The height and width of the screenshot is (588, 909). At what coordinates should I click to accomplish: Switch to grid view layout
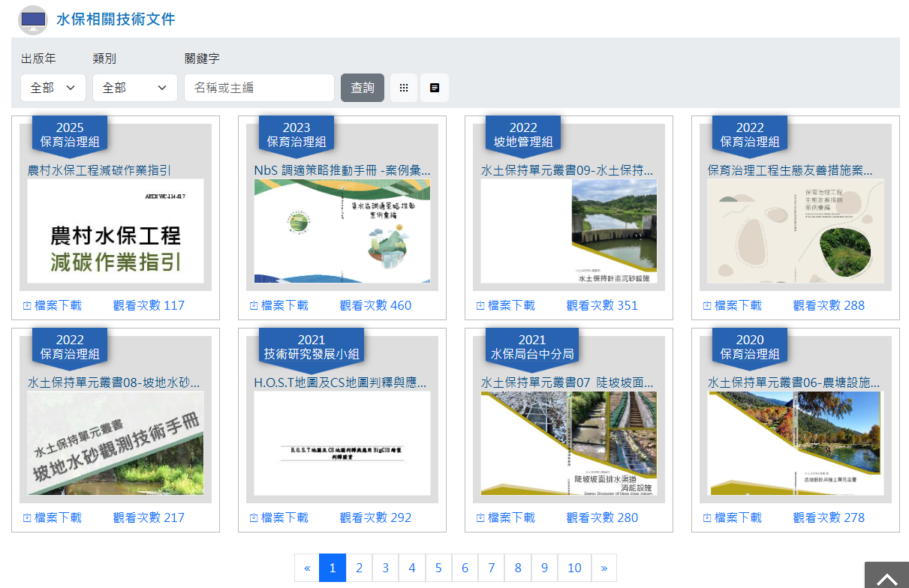pyautogui.click(x=403, y=87)
